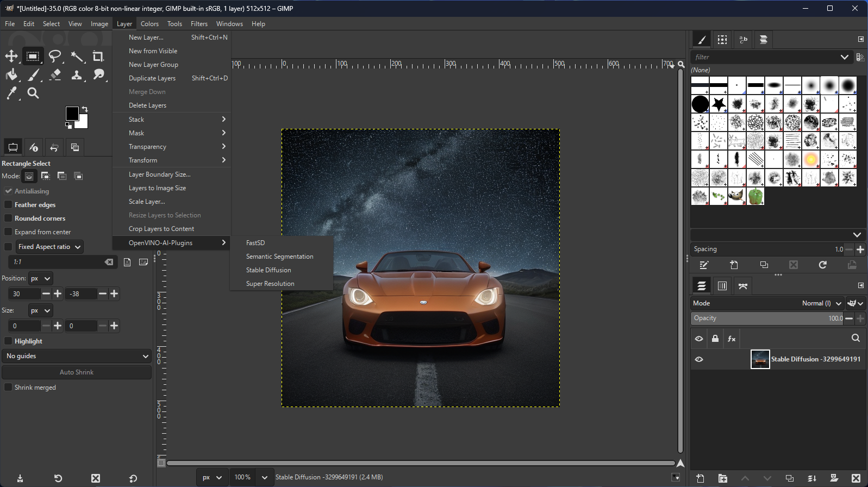
Task: Select the Clone stamp tool
Action: (77, 74)
